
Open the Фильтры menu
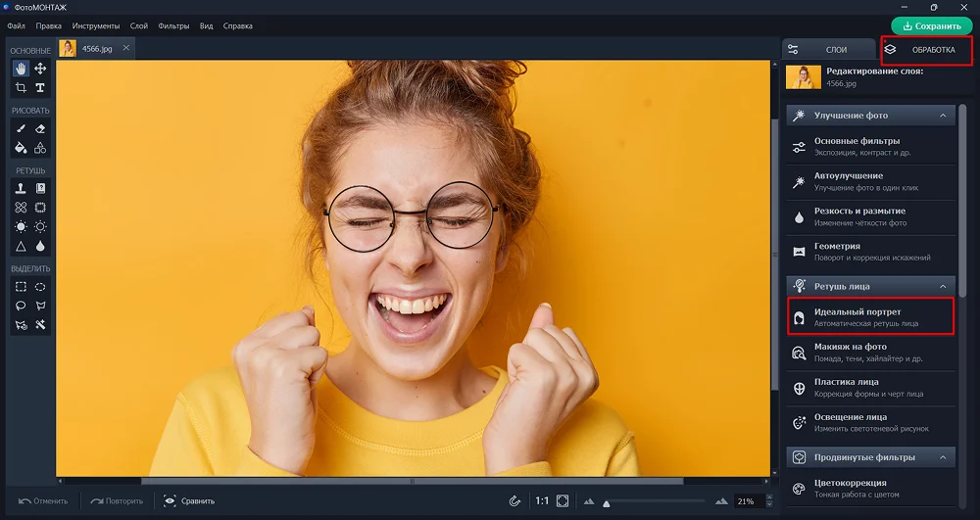point(173,25)
